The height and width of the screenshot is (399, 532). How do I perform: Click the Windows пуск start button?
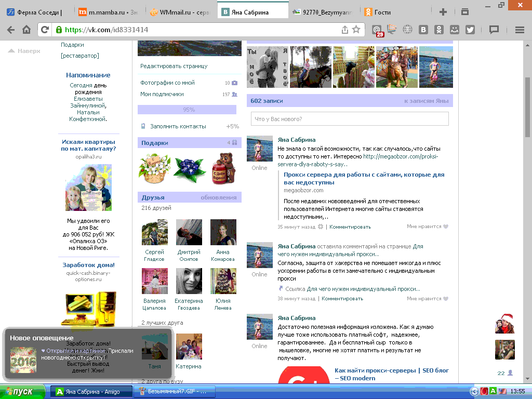click(x=22, y=392)
